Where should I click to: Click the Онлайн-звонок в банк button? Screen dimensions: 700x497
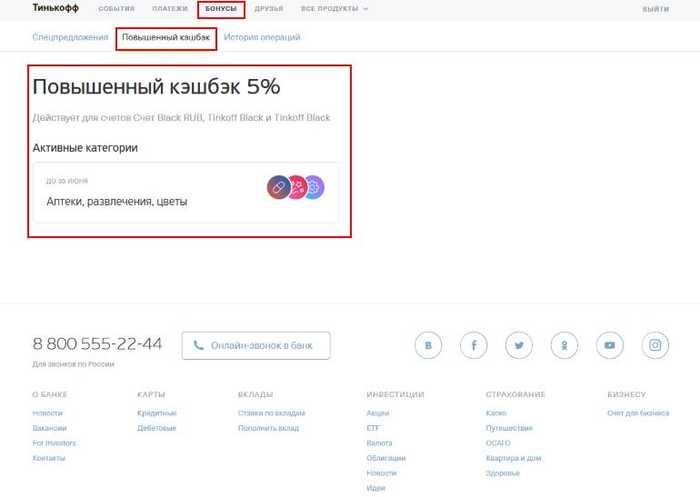click(256, 345)
